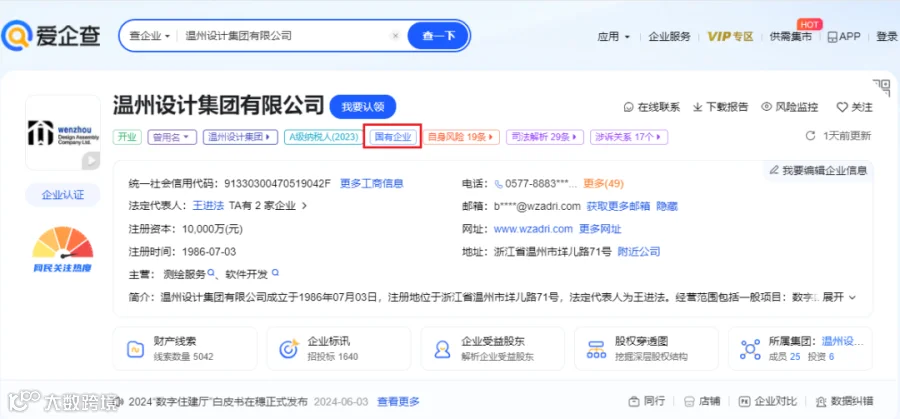Screen dimensions: 900x419
Task: Click the 企业认证 button
Action: pyautogui.click(x=63, y=195)
